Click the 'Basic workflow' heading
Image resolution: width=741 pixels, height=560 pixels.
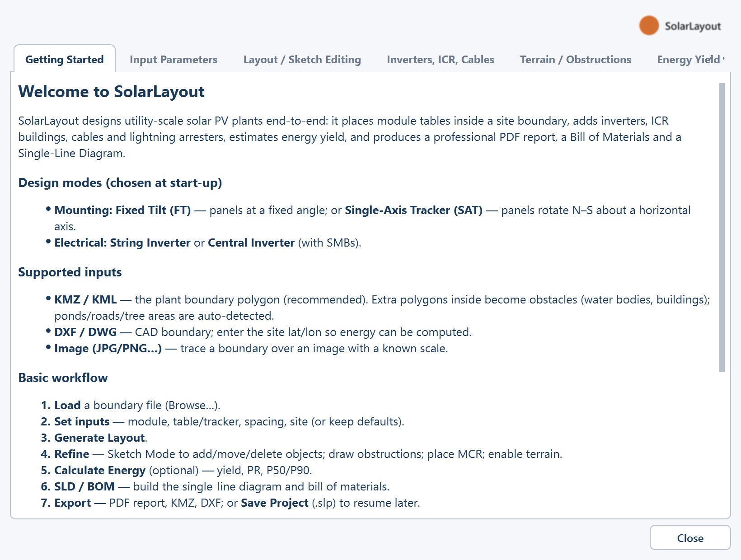[x=63, y=378]
